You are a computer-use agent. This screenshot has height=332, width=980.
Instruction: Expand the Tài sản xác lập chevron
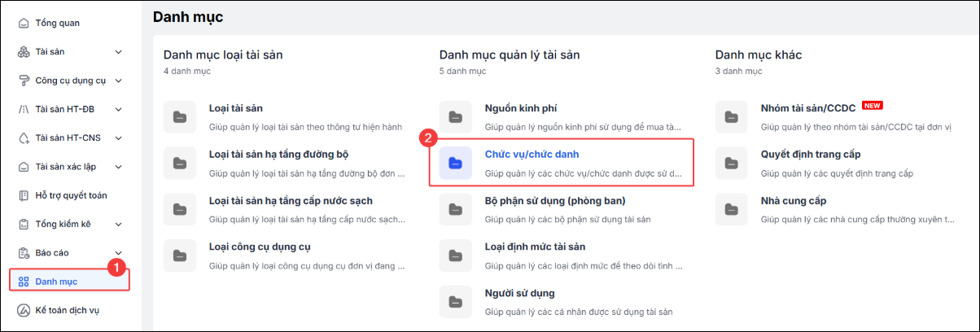(119, 167)
